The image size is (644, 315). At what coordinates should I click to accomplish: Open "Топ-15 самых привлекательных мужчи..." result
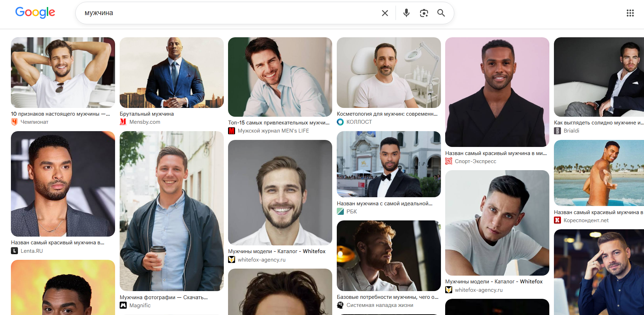tap(279, 123)
